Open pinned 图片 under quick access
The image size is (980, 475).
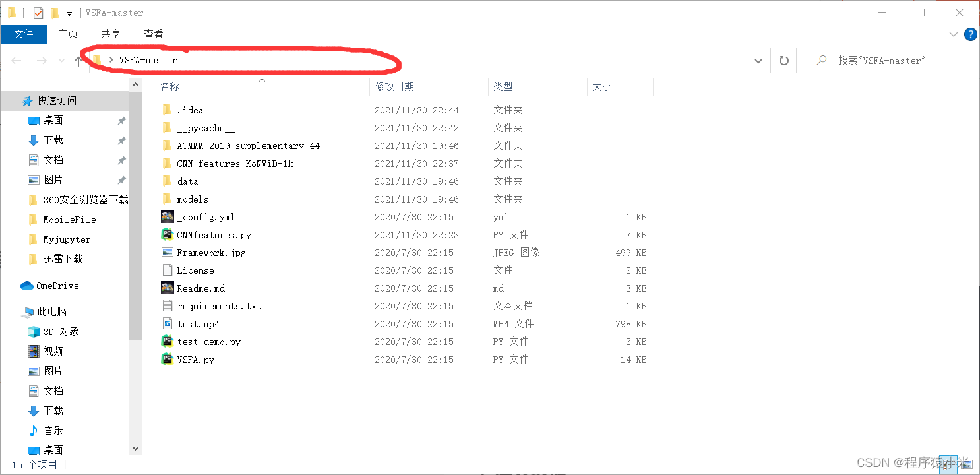click(x=53, y=179)
